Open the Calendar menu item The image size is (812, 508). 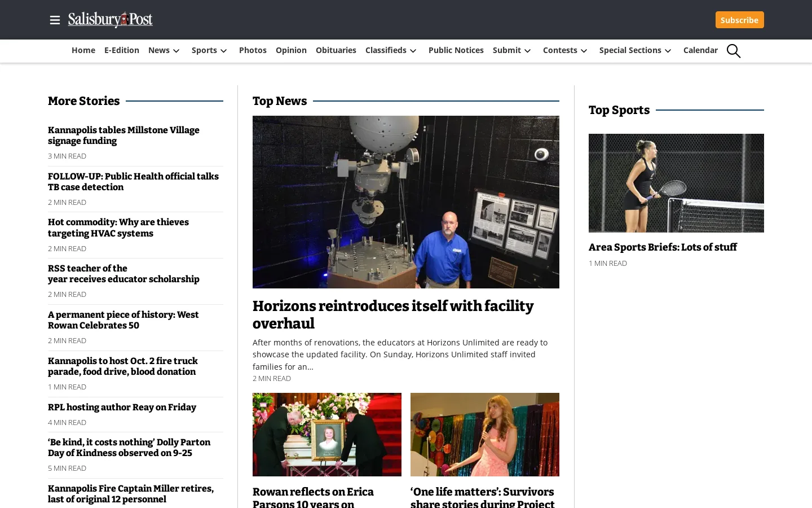(x=700, y=50)
